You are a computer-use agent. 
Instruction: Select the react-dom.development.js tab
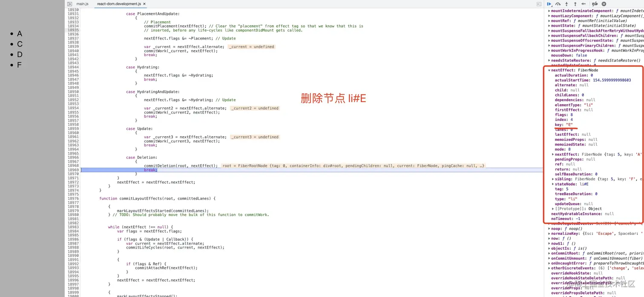(119, 4)
